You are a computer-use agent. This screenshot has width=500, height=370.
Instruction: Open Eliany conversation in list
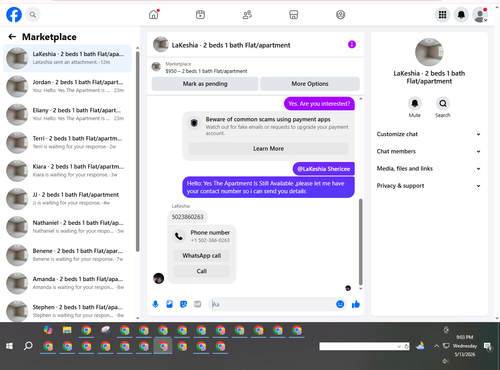[x=68, y=114]
